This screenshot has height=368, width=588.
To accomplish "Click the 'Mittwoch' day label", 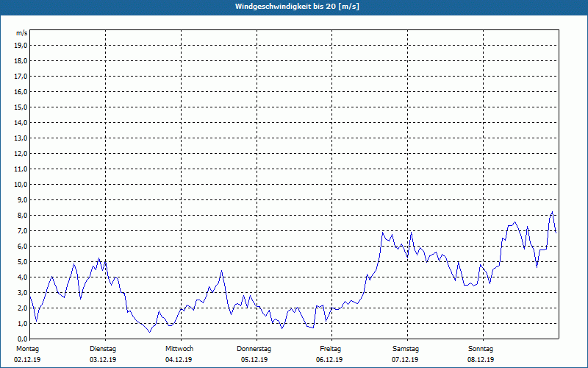I will [179, 349].
